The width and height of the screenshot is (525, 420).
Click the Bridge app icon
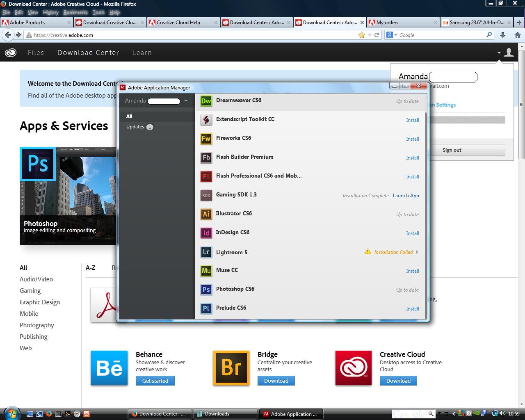click(x=231, y=368)
